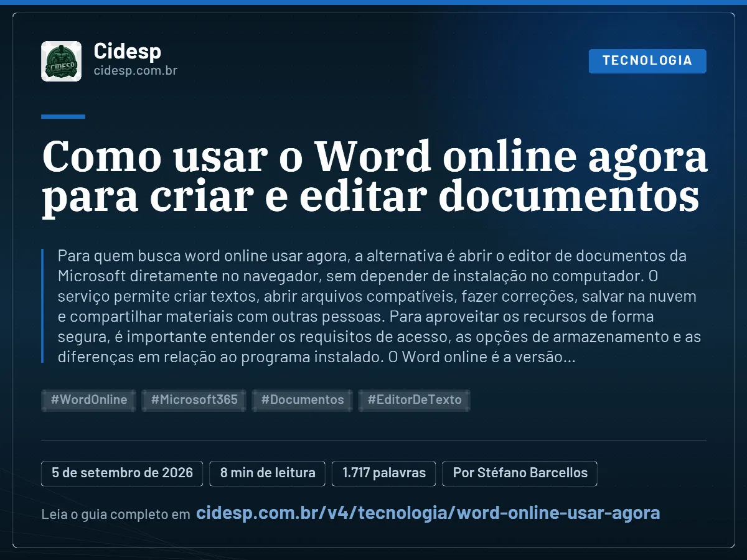Image resolution: width=747 pixels, height=560 pixels.
Task: Click the 1.717 palavras chip
Action: (x=384, y=473)
